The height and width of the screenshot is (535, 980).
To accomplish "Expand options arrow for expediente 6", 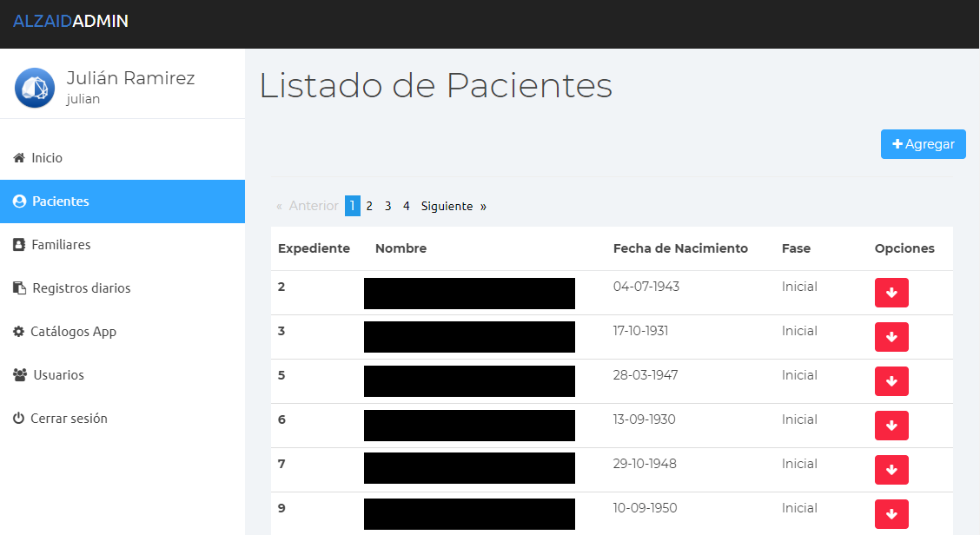I will pos(891,426).
